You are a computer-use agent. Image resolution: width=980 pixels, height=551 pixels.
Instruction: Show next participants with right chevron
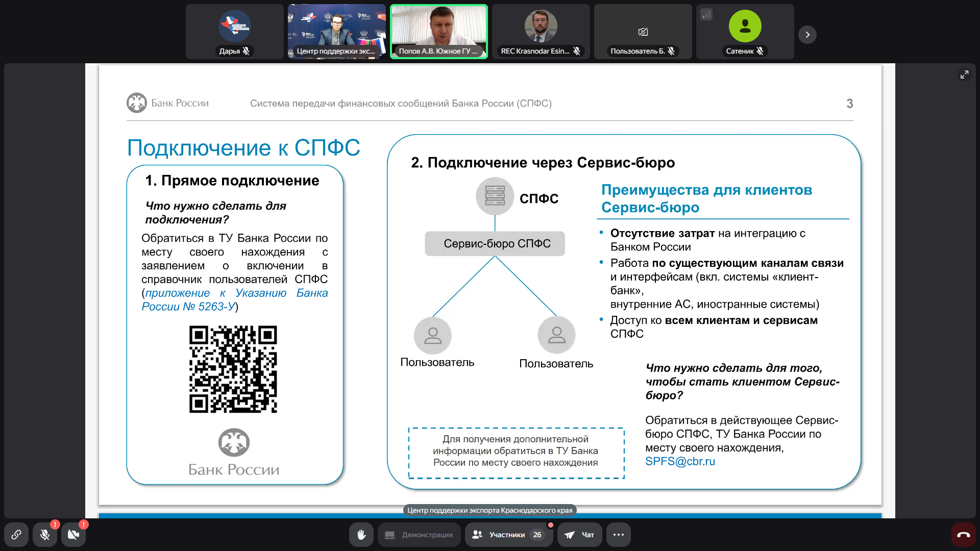[807, 35]
